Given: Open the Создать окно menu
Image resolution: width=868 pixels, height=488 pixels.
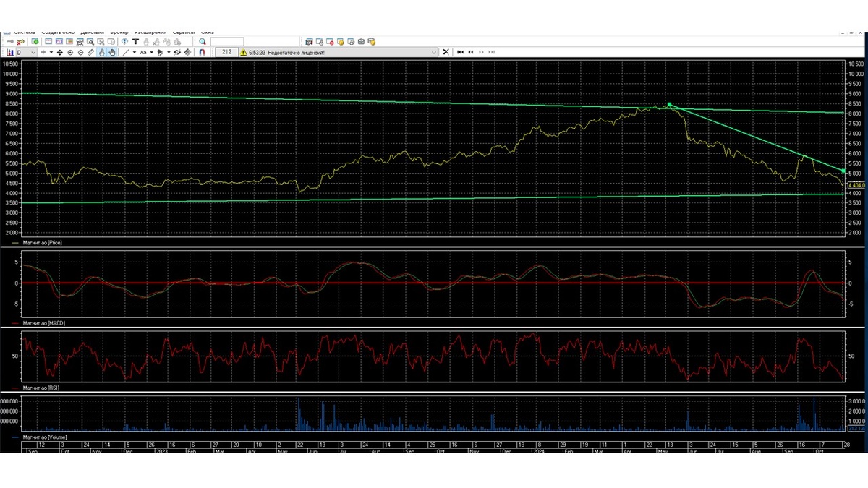Looking at the screenshot, I should tap(58, 33).
